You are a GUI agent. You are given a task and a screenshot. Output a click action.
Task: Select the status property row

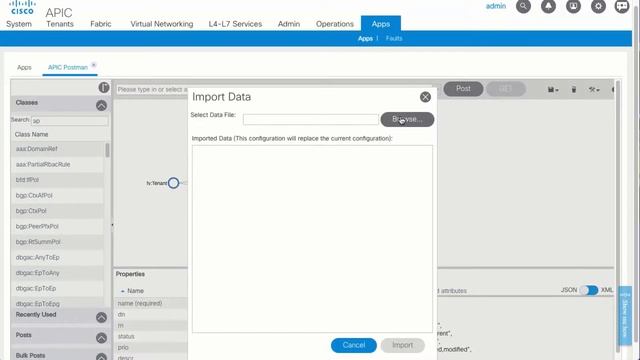(151, 336)
